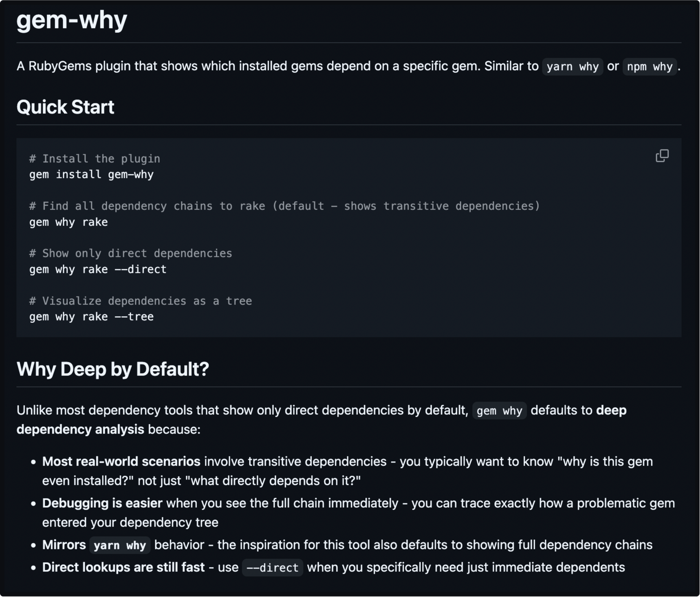Click the Visualize dependencies as a tree comment

(140, 301)
